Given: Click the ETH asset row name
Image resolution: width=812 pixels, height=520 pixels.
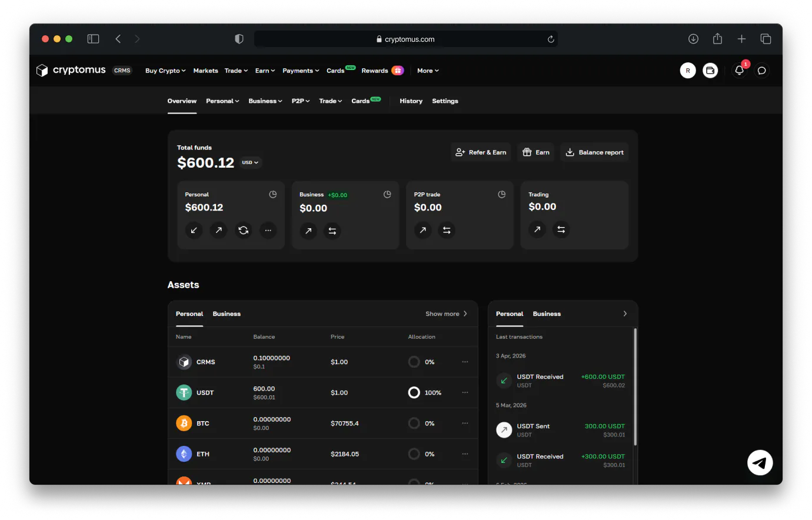Looking at the screenshot, I should coord(203,454).
